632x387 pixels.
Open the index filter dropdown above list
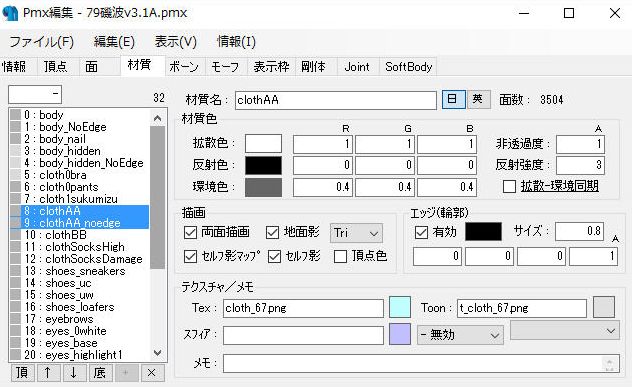pos(35,94)
